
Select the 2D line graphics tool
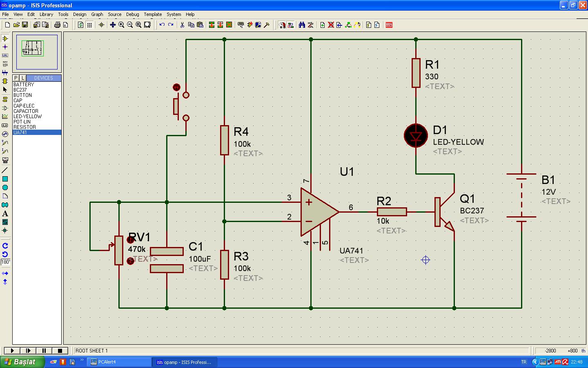pyautogui.click(x=5, y=170)
